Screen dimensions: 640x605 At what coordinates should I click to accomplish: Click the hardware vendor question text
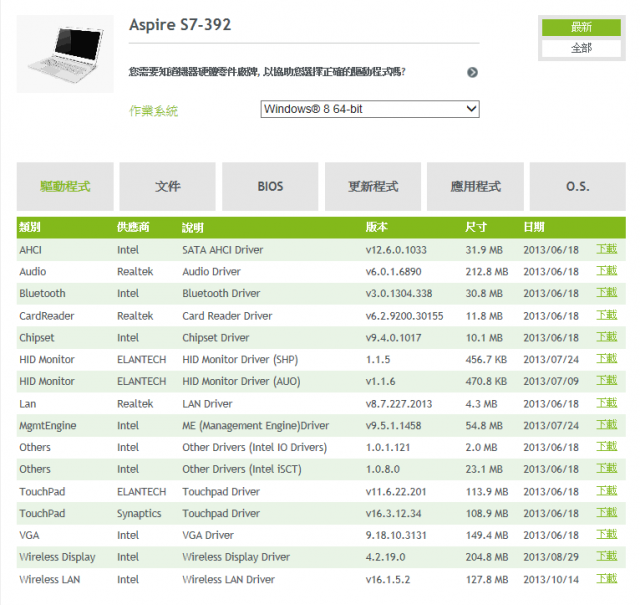tap(267, 72)
